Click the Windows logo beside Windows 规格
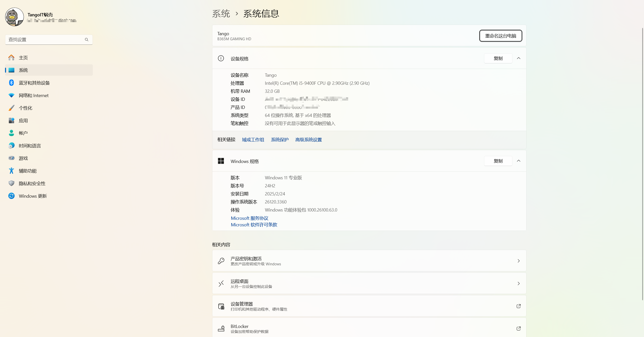This screenshot has height=337, width=644. coord(221,161)
